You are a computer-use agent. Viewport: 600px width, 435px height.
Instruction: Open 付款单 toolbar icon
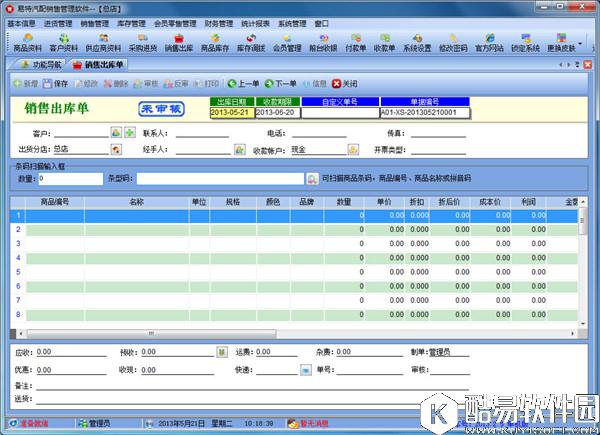[x=355, y=43]
